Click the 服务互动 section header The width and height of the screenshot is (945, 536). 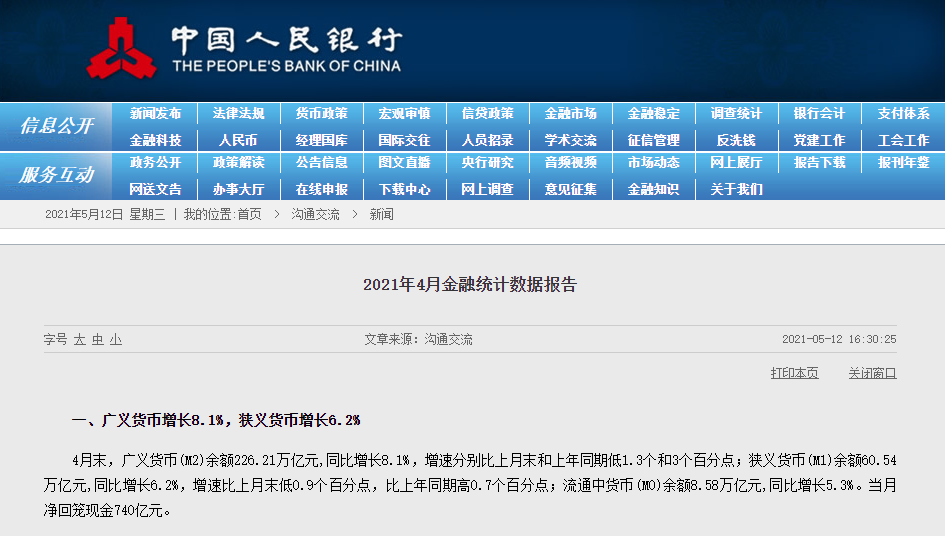coord(57,175)
